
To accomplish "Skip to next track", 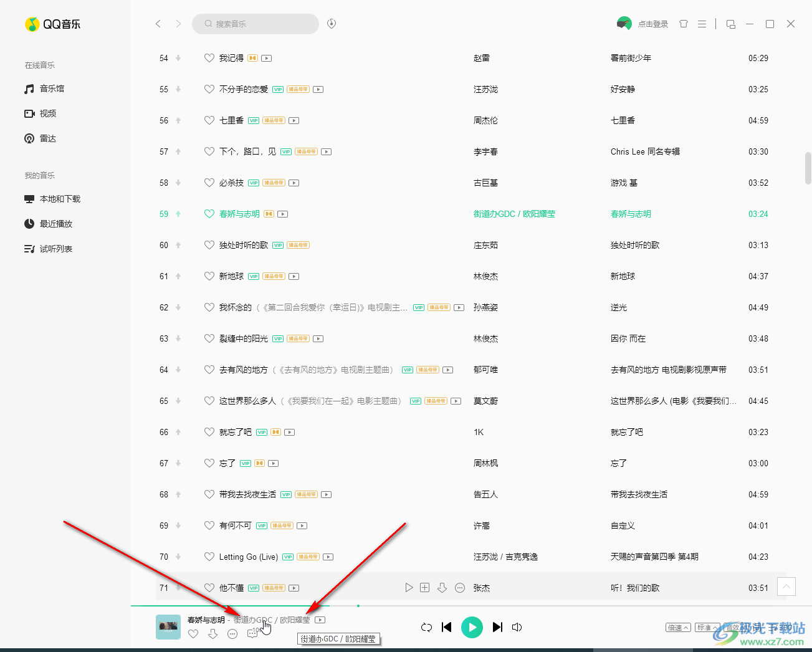I will 497,627.
